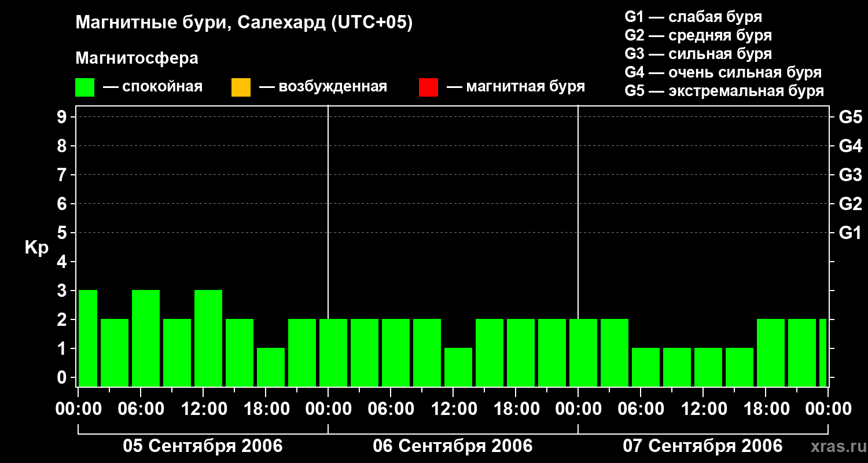Select the line "G5 — экстремальная буря"
Screen dimensions: 868x463
coord(724,91)
